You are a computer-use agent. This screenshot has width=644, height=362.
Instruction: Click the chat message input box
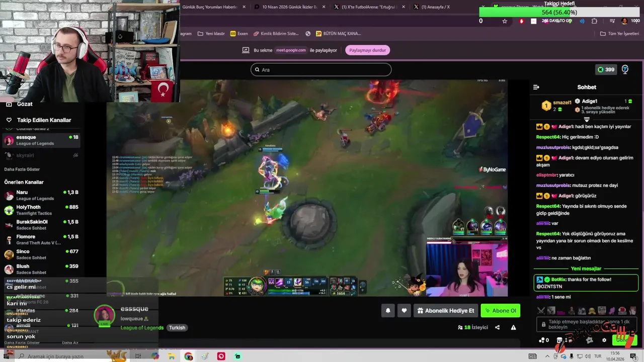pos(587,324)
